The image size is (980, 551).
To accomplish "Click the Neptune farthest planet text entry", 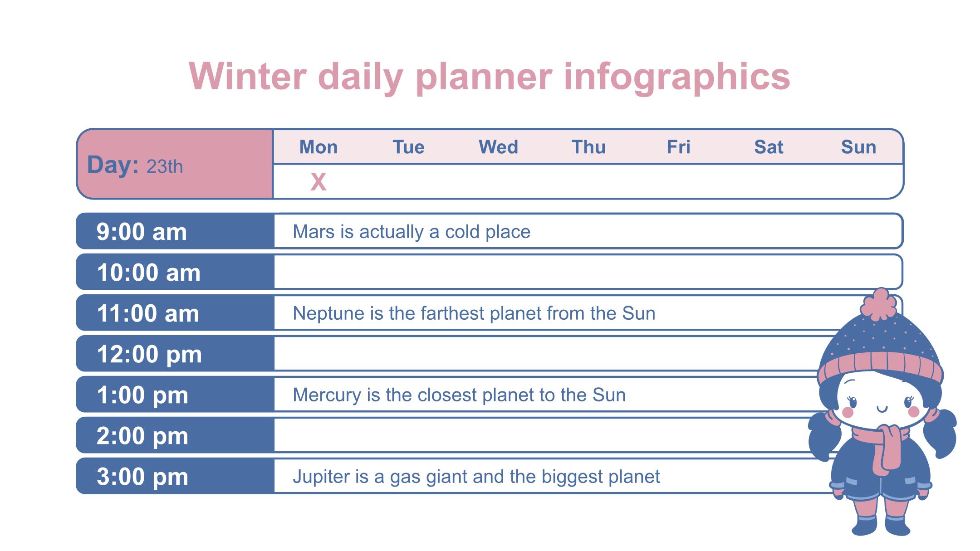I will (474, 313).
